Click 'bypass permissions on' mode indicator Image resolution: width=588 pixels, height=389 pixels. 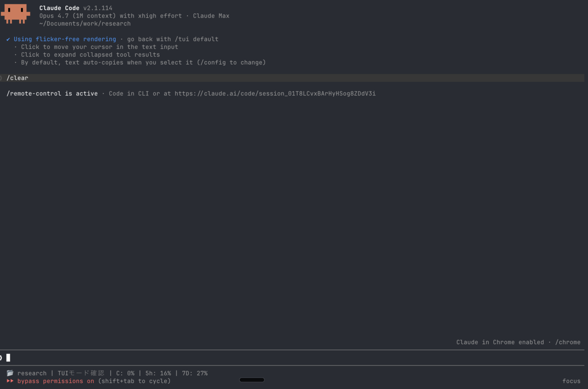tap(55, 381)
